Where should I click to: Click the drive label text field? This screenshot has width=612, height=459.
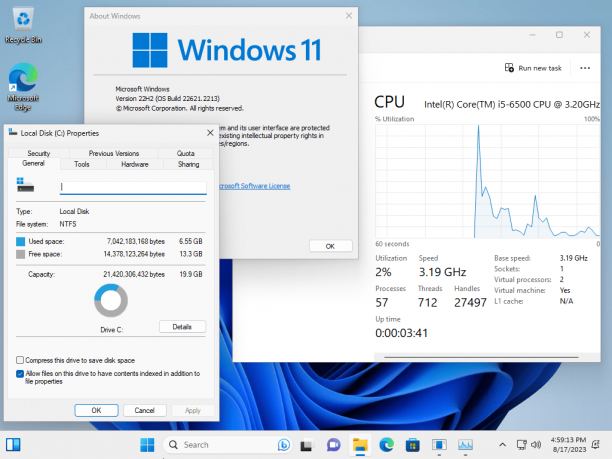pyautogui.click(x=133, y=188)
